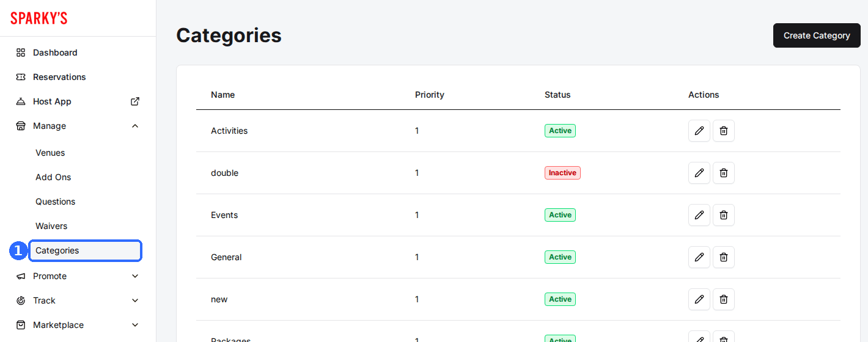
Task: Click the priority value for Activities
Action: click(x=417, y=131)
